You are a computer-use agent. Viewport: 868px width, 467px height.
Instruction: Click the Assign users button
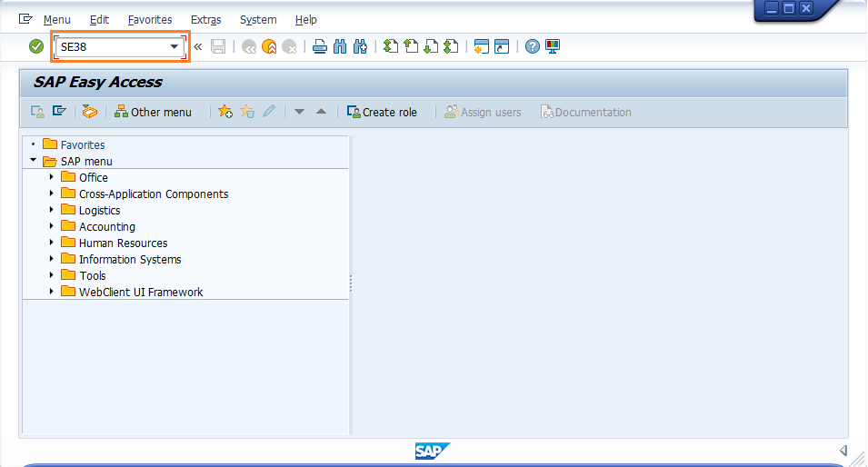pyautogui.click(x=483, y=113)
